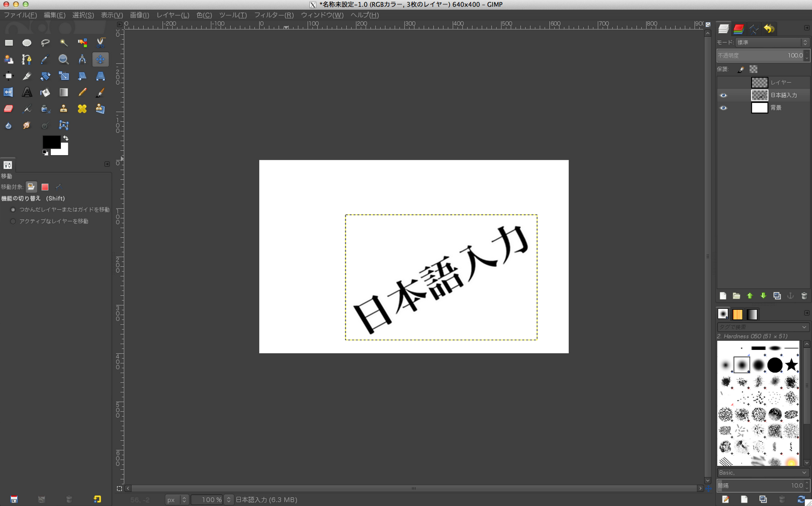The height and width of the screenshot is (506, 812).
Task: Raise the layer with green up arrow
Action: click(x=750, y=296)
